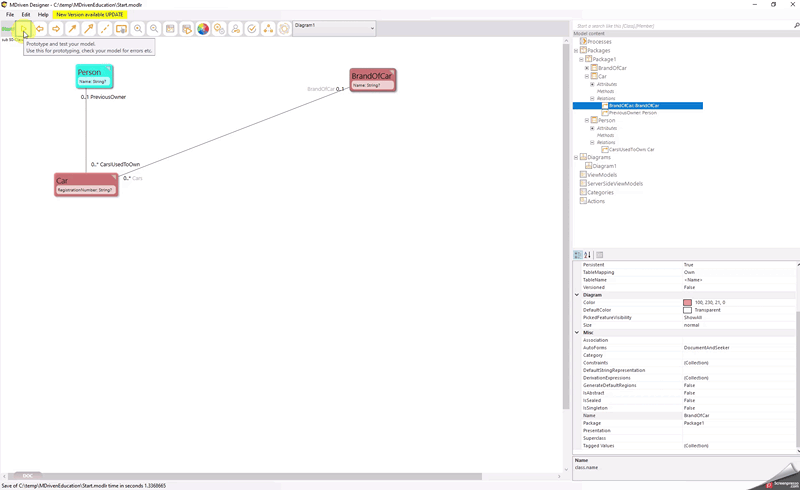Open the Diagram1 dropdown selector
800x490 pixels.
point(372,28)
